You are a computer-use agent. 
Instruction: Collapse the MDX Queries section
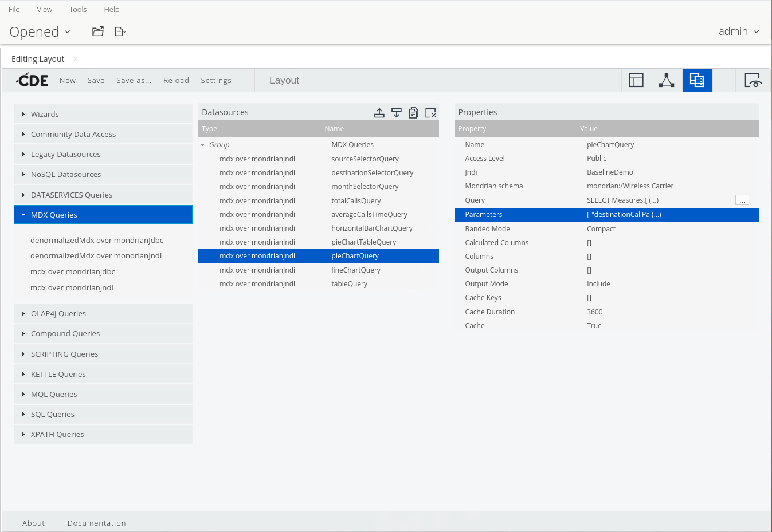tap(54, 215)
